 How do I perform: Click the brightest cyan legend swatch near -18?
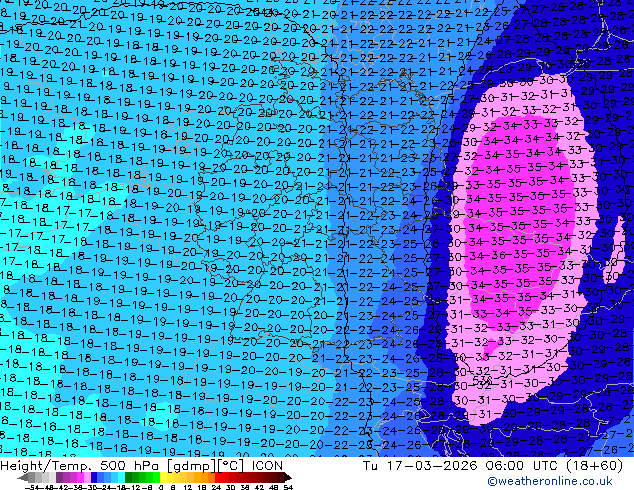tap(121, 478)
